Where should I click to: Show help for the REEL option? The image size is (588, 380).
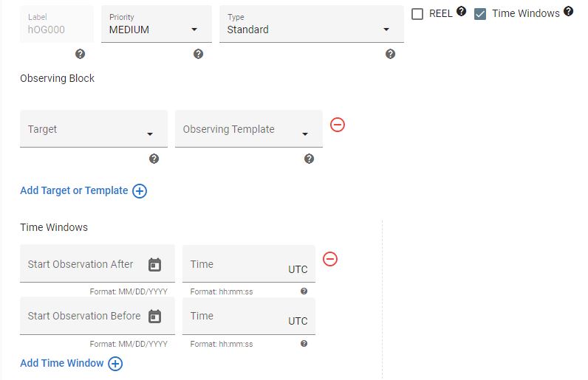(x=461, y=11)
